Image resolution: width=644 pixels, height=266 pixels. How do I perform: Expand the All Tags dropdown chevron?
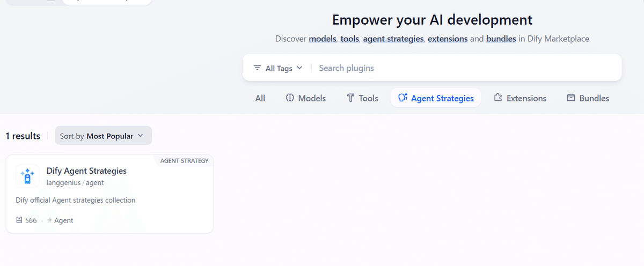point(299,68)
